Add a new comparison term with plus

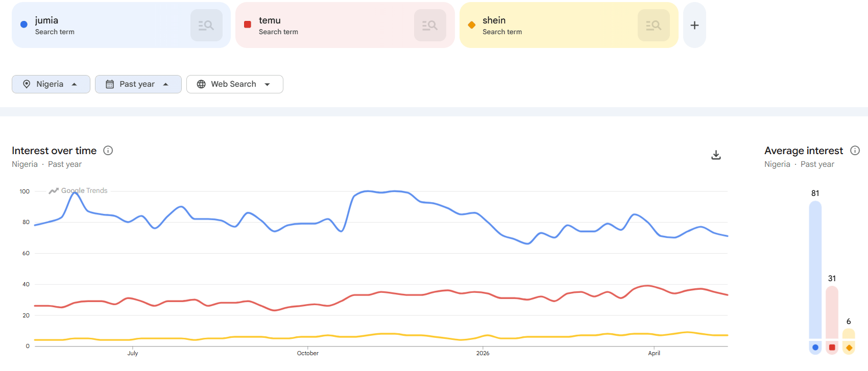[x=694, y=25]
